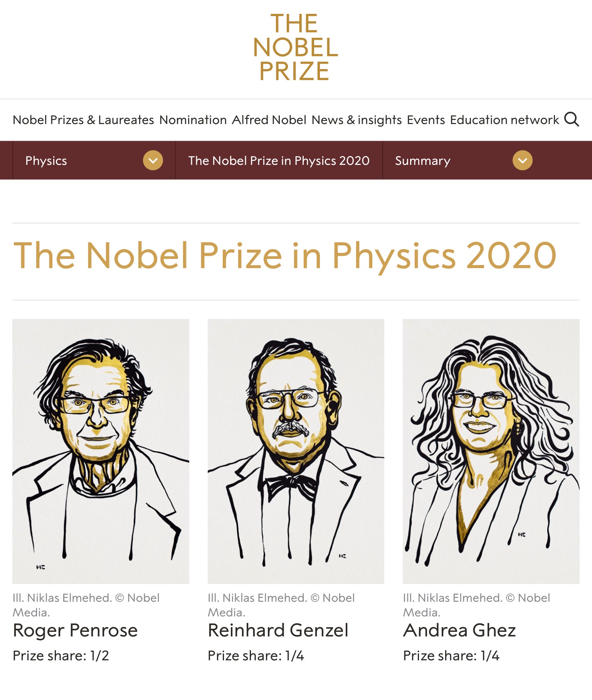Open the Summary dropdown label

tap(422, 161)
